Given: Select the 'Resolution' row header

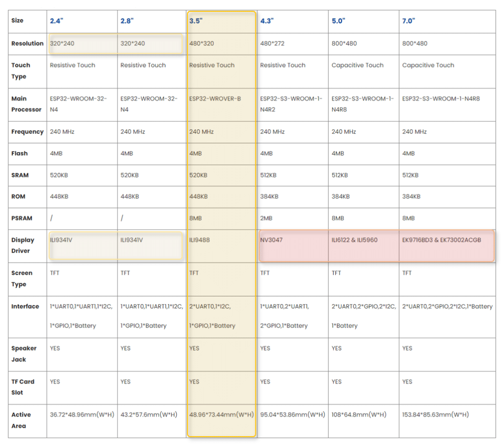Looking at the screenshot, I should (28, 43).
